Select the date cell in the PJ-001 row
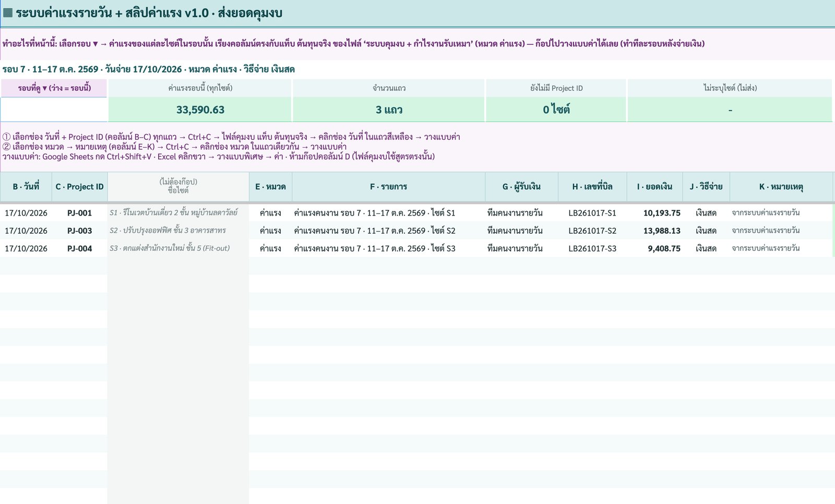Image resolution: width=835 pixels, height=504 pixels. click(x=26, y=213)
